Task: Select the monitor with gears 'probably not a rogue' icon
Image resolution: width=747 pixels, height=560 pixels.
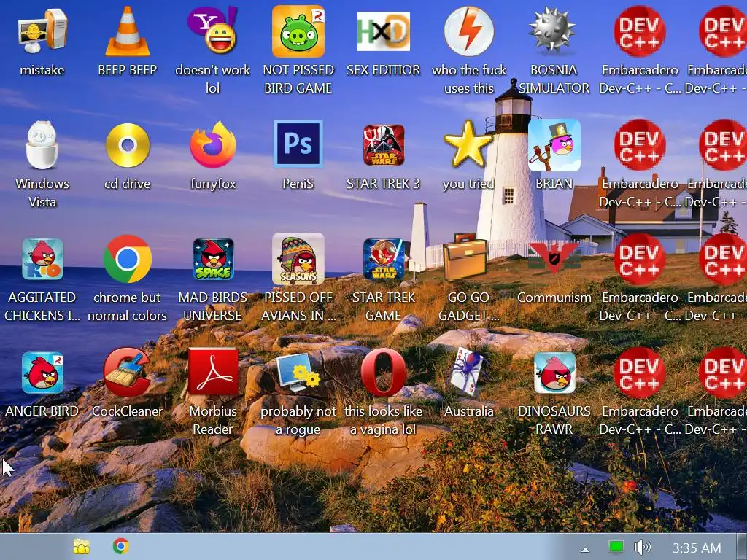Action: [x=298, y=373]
